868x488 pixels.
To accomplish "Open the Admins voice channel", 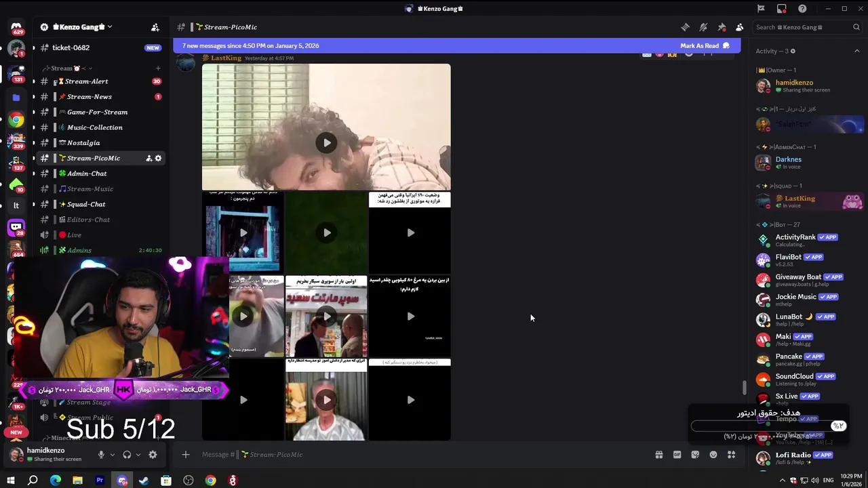I will (x=100, y=250).
